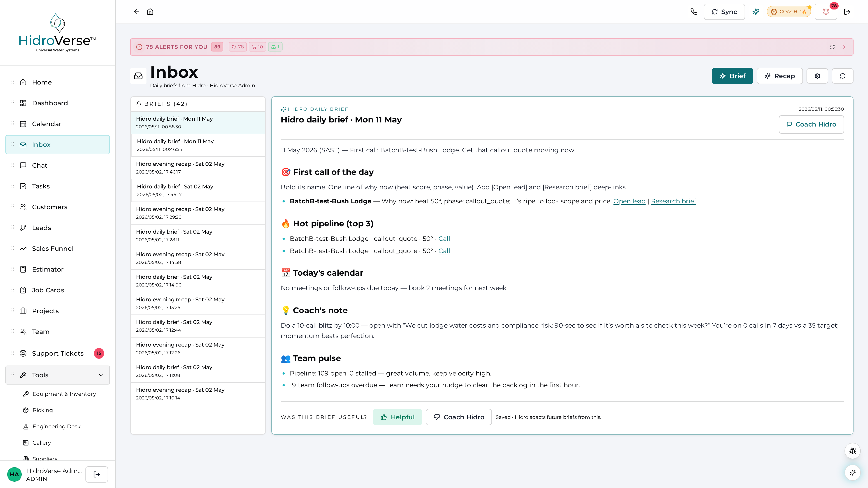
Task: Open Home in the sidebar
Action: click(x=58, y=82)
